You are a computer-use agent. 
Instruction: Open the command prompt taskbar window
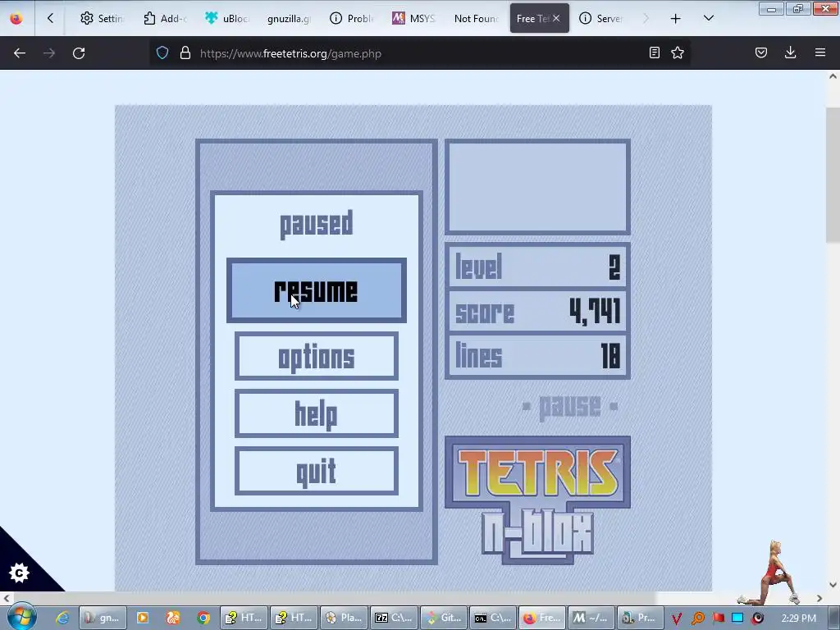tap(494, 619)
